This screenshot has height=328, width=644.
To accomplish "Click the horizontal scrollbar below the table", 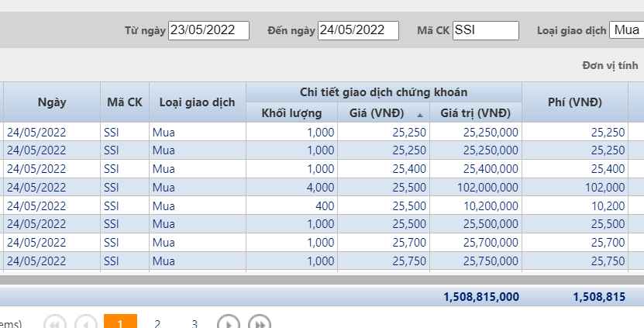I will (x=322, y=280).
